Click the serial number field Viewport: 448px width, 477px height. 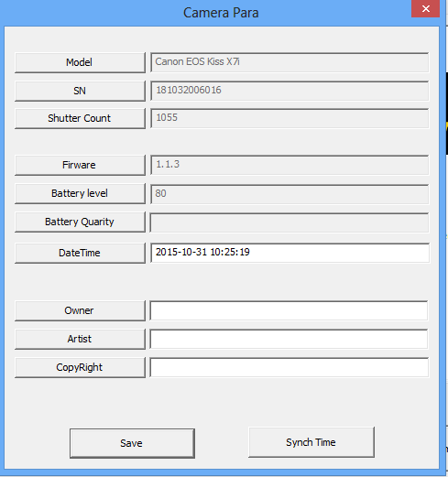click(x=290, y=91)
